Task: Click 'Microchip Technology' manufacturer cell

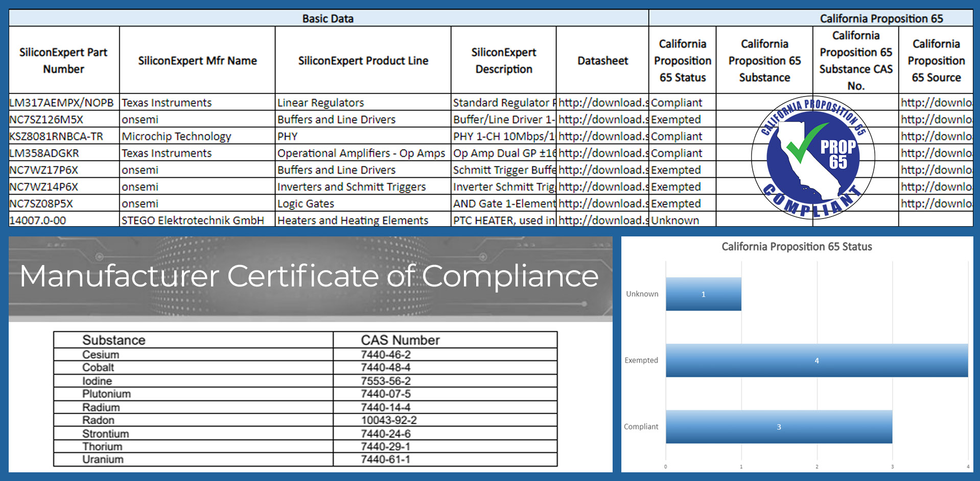Action: (197, 136)
